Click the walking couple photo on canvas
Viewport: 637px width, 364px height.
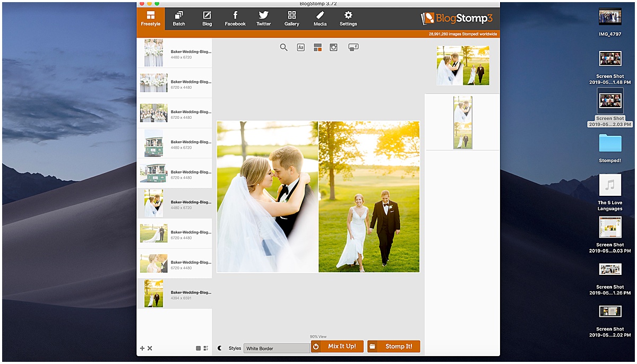pos(369,197)
